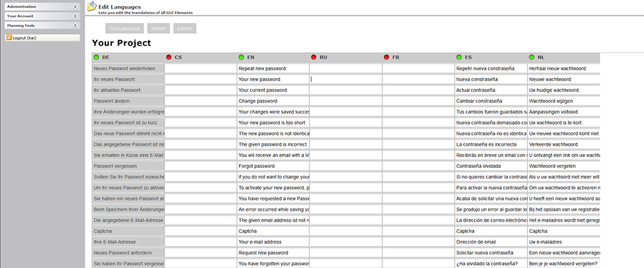
Task: Edit ES field 'Dirección de email'
Action: [491, 242]
